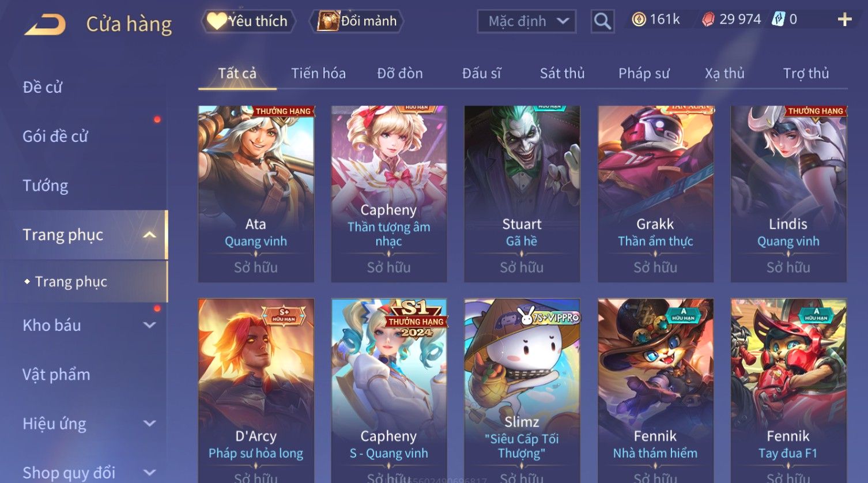The height and width of the screenshot is (483, 868).
Task: Collapse the Trang phục sidebar section
Action: pos(149,235)
